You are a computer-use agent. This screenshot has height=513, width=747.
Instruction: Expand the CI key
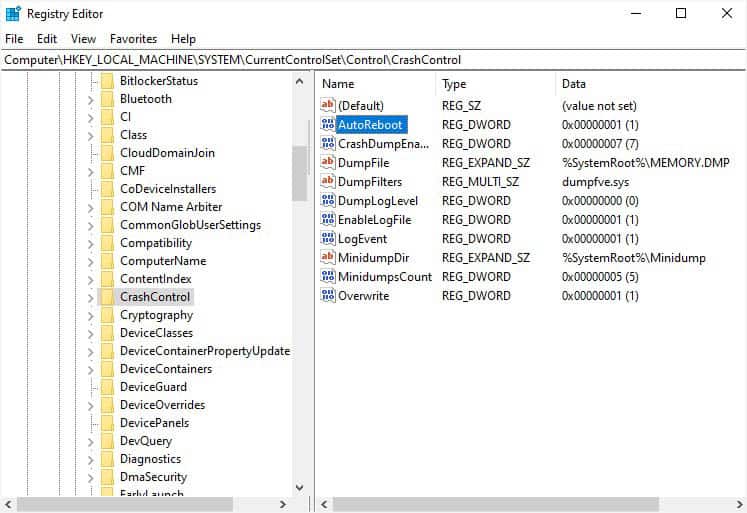tap(91, 118)
